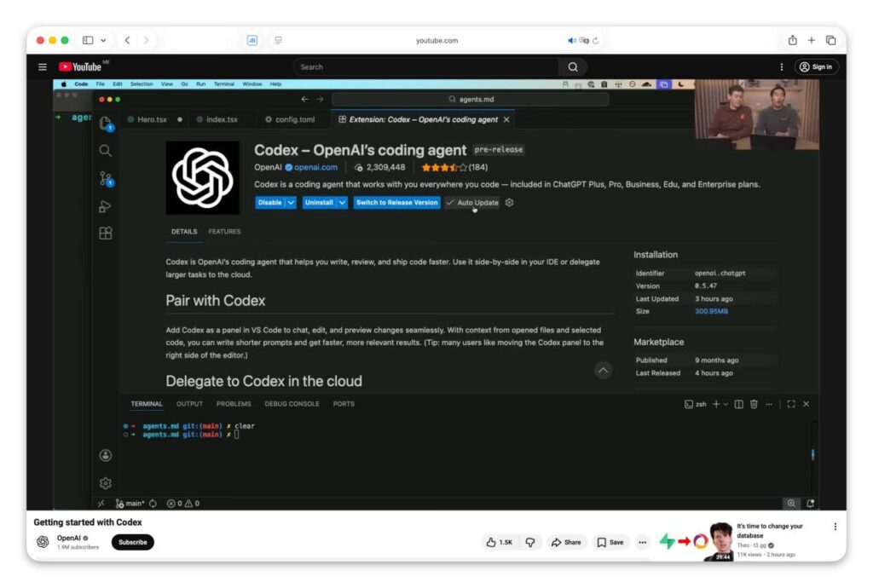The width and height of the screenshot is (873, 588).
Task: Open the Run and Debug sidebar icon
Action: tap(106, 205)
